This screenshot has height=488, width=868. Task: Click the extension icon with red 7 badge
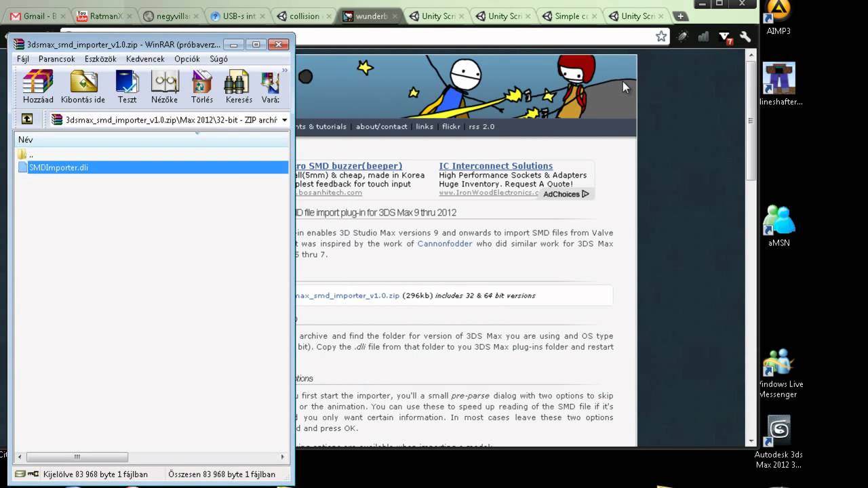pyautogui.click(x=725, y=37)
